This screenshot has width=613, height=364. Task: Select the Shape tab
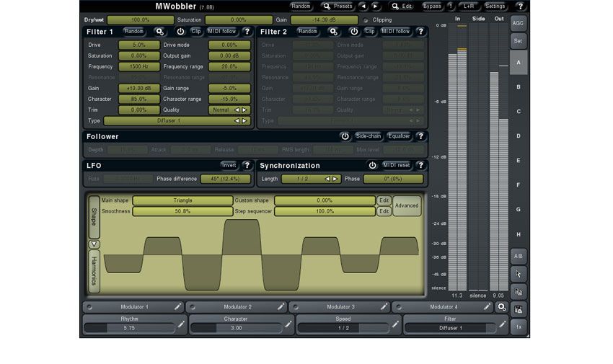(94, 217)
